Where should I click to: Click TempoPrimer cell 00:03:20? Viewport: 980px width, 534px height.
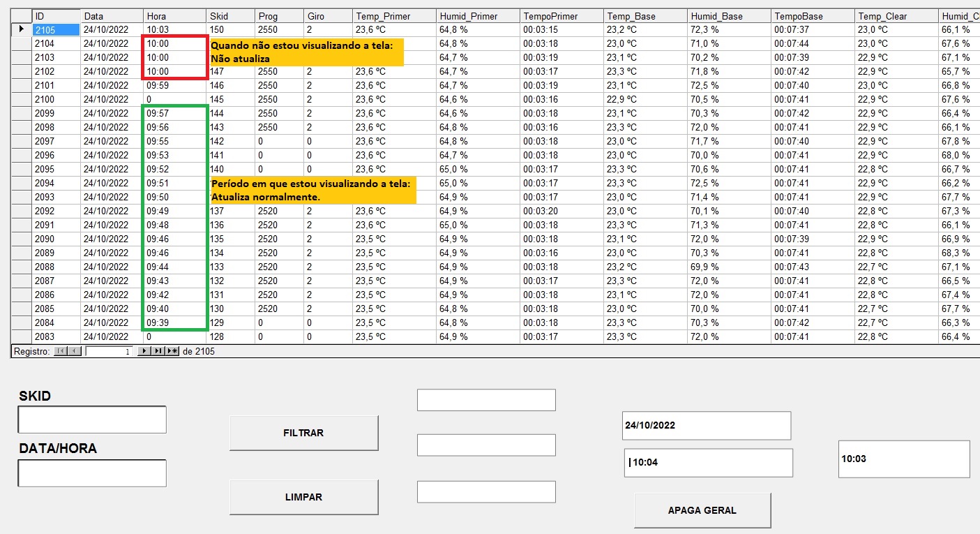[x=561, y=211]
